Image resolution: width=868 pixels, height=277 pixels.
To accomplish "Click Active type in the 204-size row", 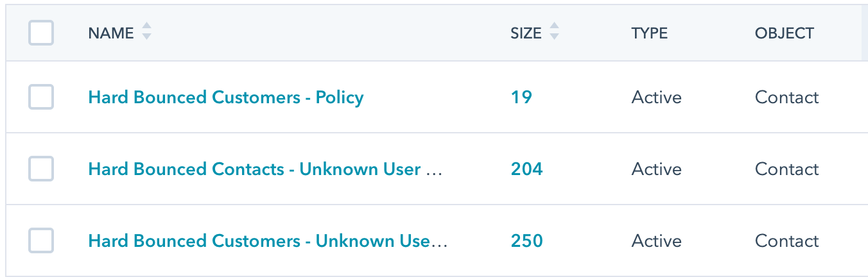I will coord(656,169).
